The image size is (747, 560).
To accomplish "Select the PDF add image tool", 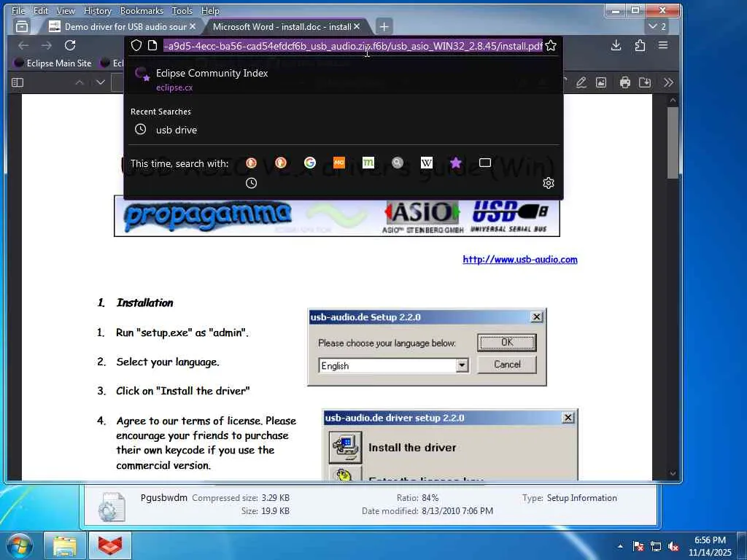I will click(601, 82).
